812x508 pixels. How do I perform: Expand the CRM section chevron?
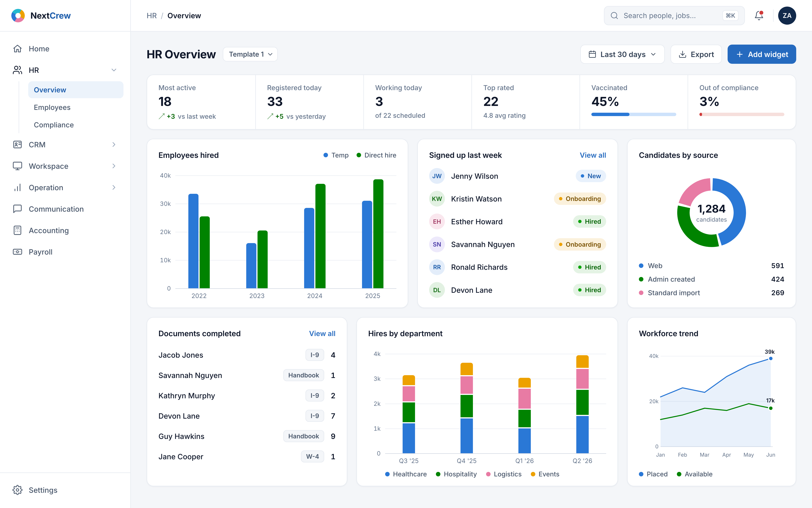coord(114,144)
